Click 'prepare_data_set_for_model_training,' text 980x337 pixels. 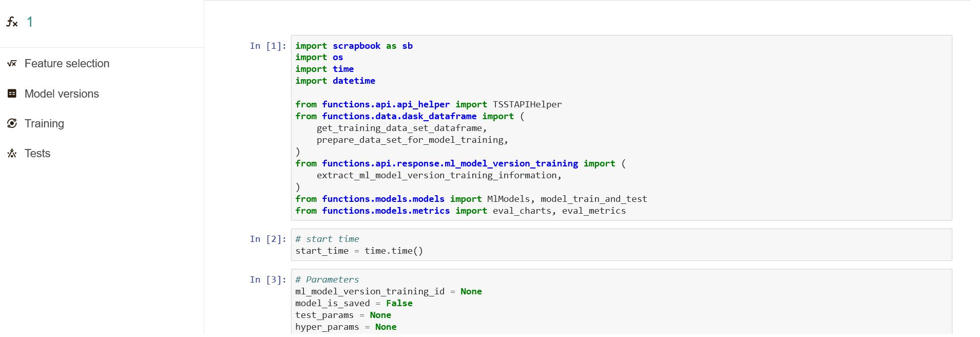click(x=412, y=140)
